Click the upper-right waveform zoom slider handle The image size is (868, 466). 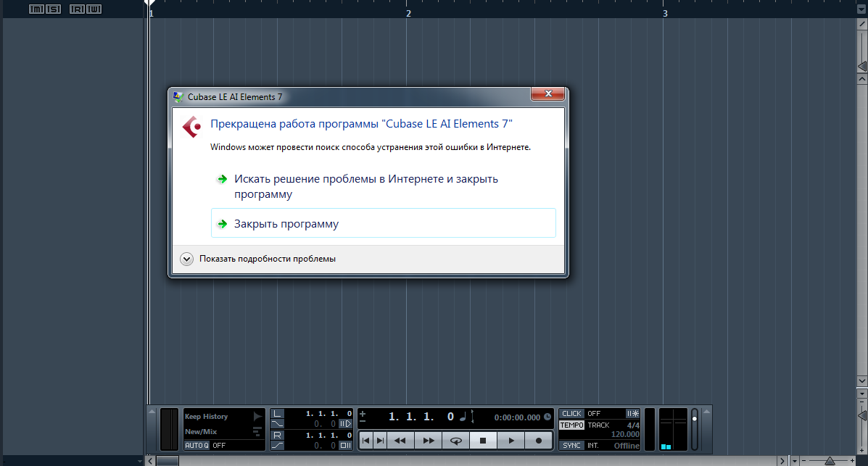[x=862, y=67]
